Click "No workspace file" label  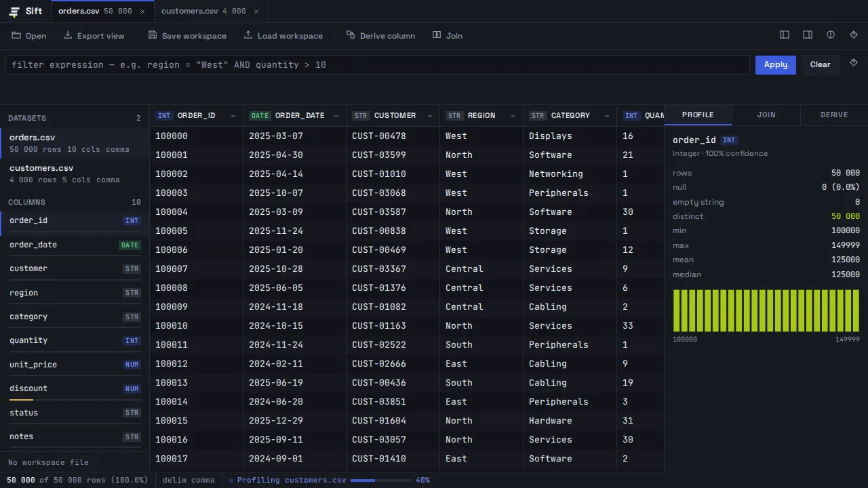tap(48, 462)
